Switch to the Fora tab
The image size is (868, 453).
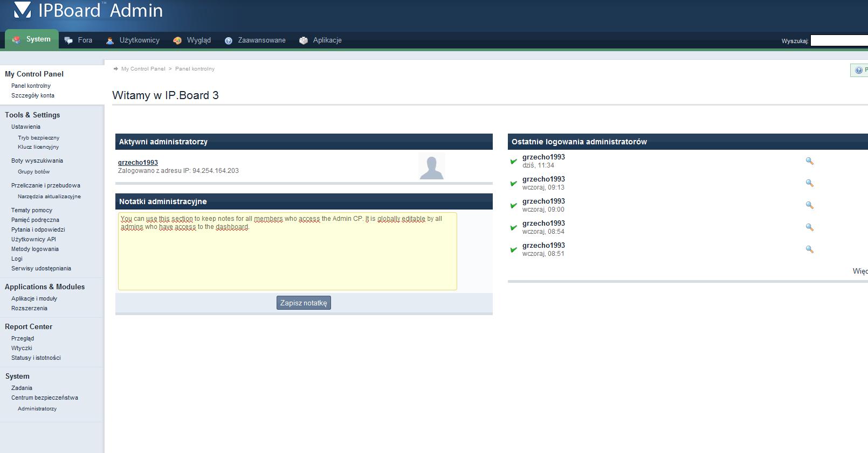(78, 40)
